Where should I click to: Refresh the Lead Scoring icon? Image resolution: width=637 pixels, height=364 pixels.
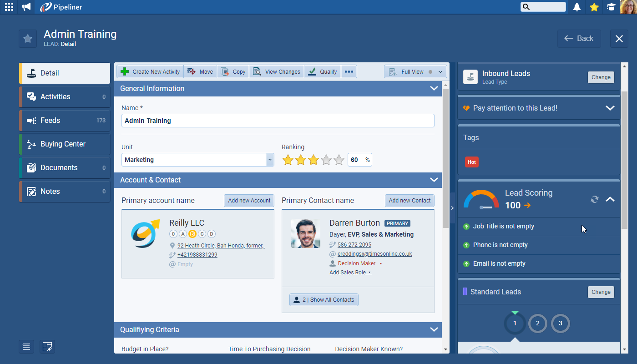pos(594,199)
